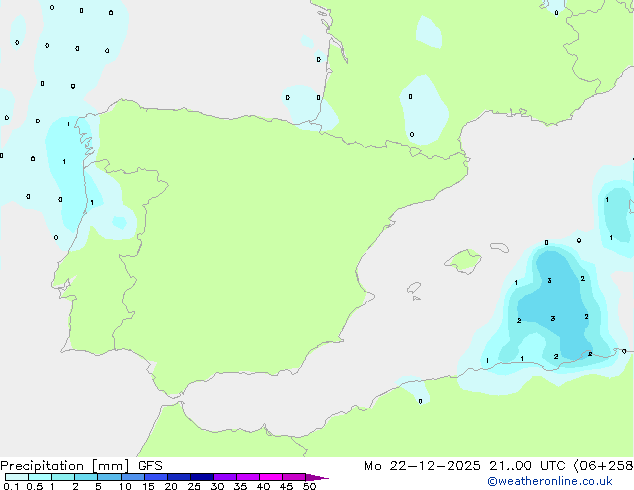Click the legend label "45"
Viewport: 634px width, 490px height.
point(286,486)
